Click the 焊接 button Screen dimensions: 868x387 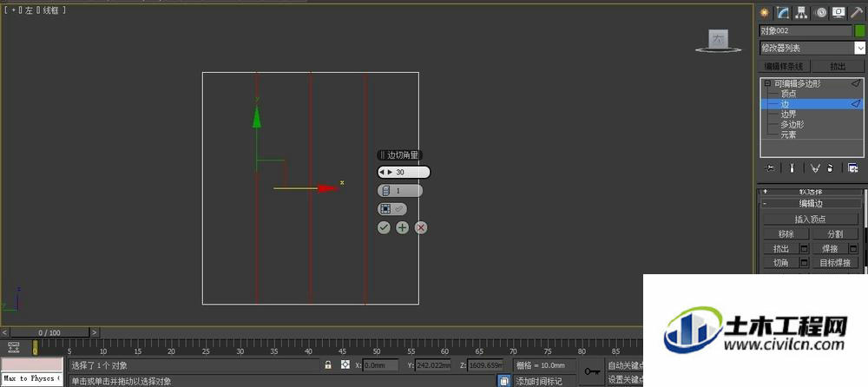click(x=831, y=248)
